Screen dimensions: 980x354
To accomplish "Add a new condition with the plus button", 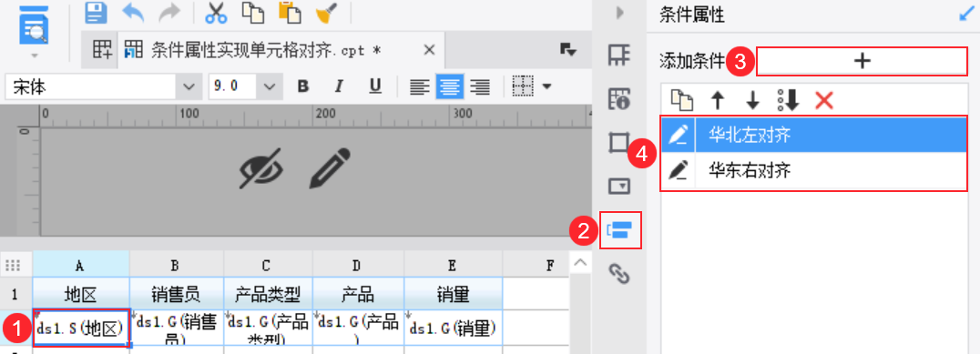I will 862,61.
